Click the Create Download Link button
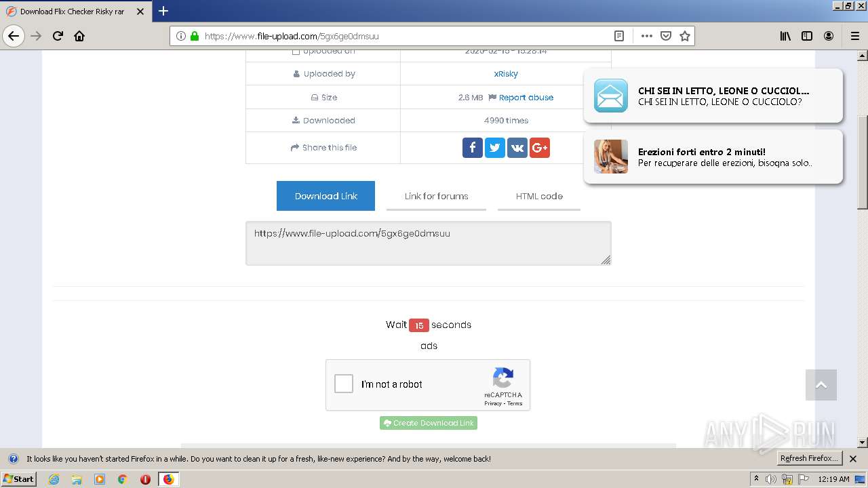 pyautogui.click(x=429, y=423)
